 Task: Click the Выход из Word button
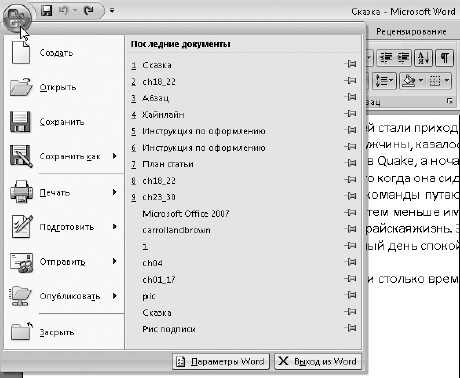pos(318,361)
